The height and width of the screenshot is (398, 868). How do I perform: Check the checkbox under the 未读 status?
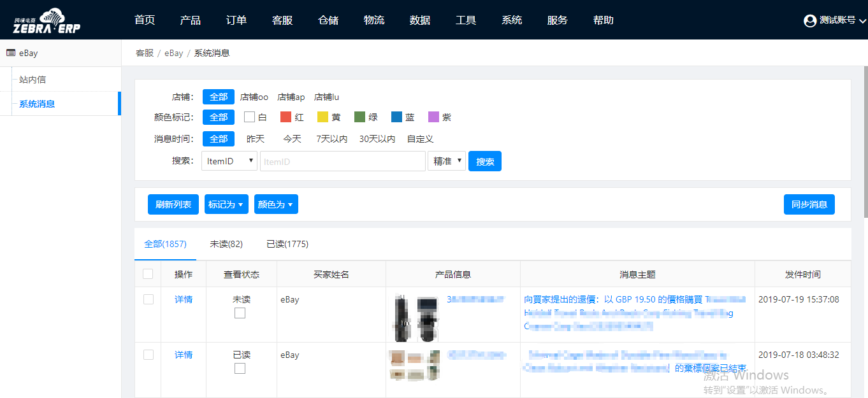point(240,313)
